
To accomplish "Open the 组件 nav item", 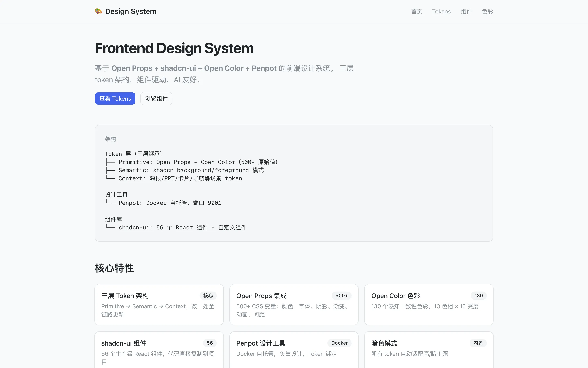I will click(x=466, y=11).
